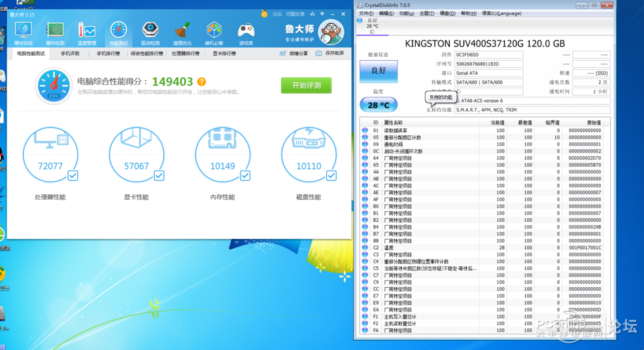
Task: Click the gold medal icon in 鲁大师 title bar
Action: point(264,14)
